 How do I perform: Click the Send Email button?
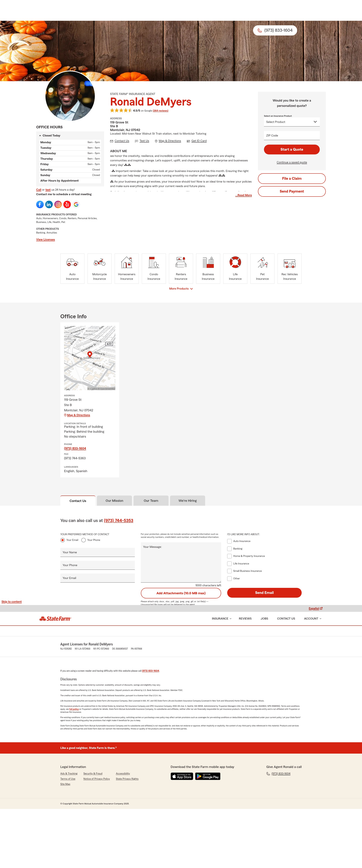(265, 593)
